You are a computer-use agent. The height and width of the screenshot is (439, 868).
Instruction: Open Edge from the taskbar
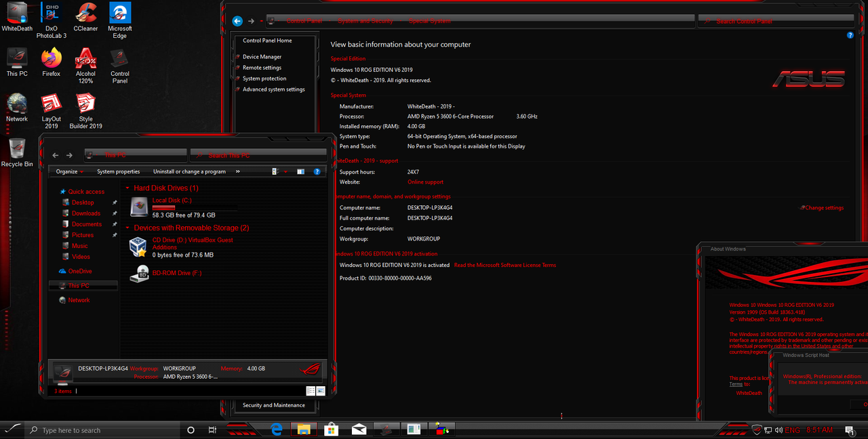pos(277,430)
